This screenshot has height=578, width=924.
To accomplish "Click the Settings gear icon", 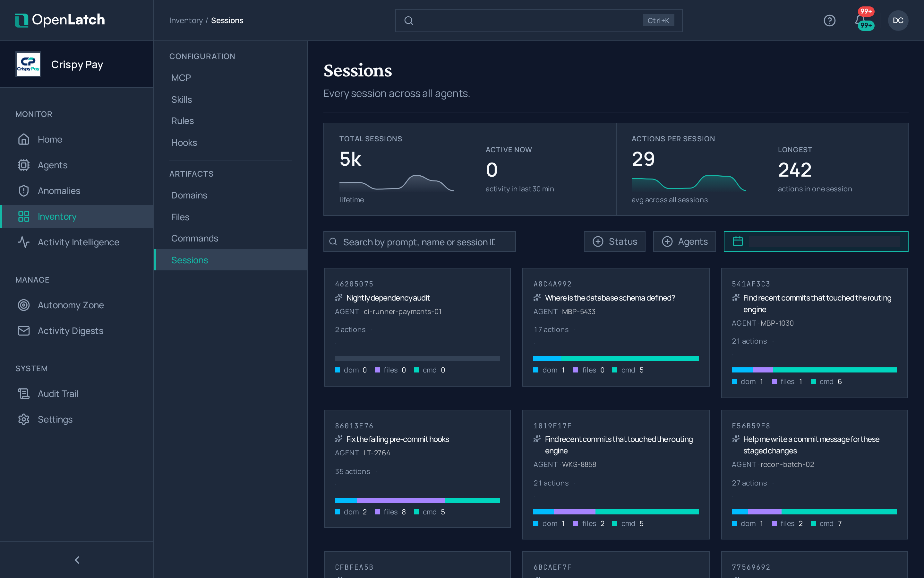I will point(24,419).
